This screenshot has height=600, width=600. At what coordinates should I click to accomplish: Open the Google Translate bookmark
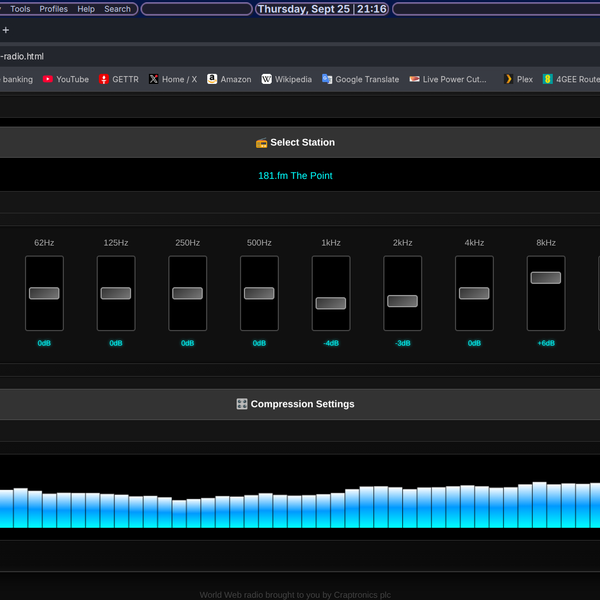point(360,79)
